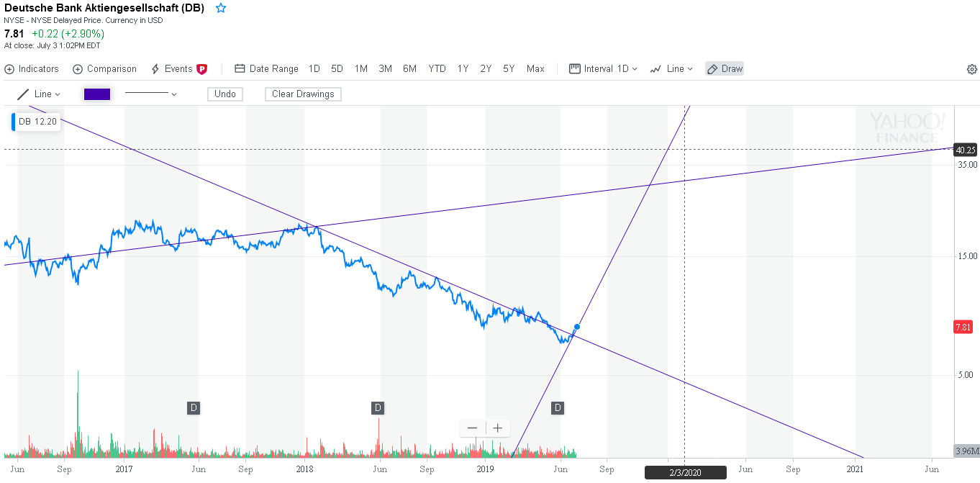Open the Indicators panel

(x=32, y=68)
